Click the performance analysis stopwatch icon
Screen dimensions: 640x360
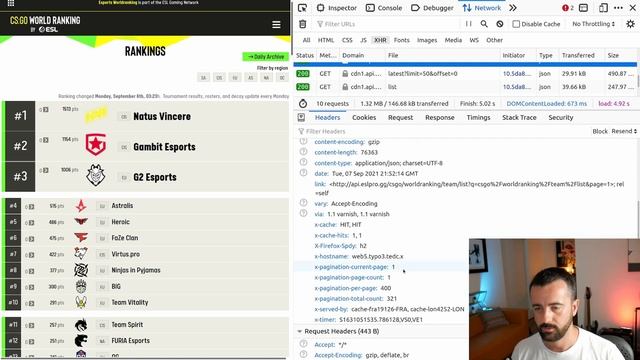302,104
